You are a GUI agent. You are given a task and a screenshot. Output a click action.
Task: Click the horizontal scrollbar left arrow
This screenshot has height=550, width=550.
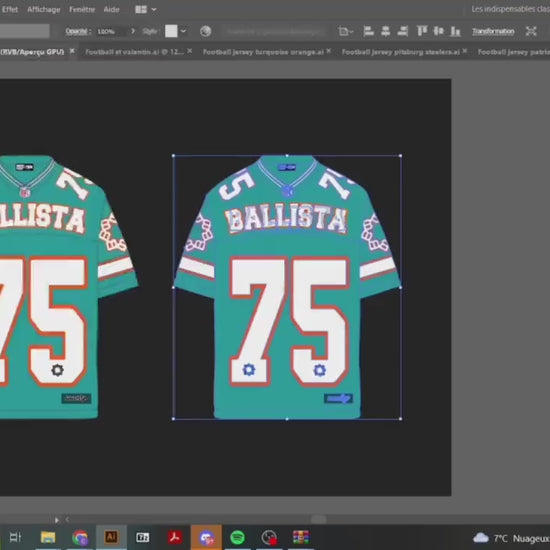click(67, 519)
